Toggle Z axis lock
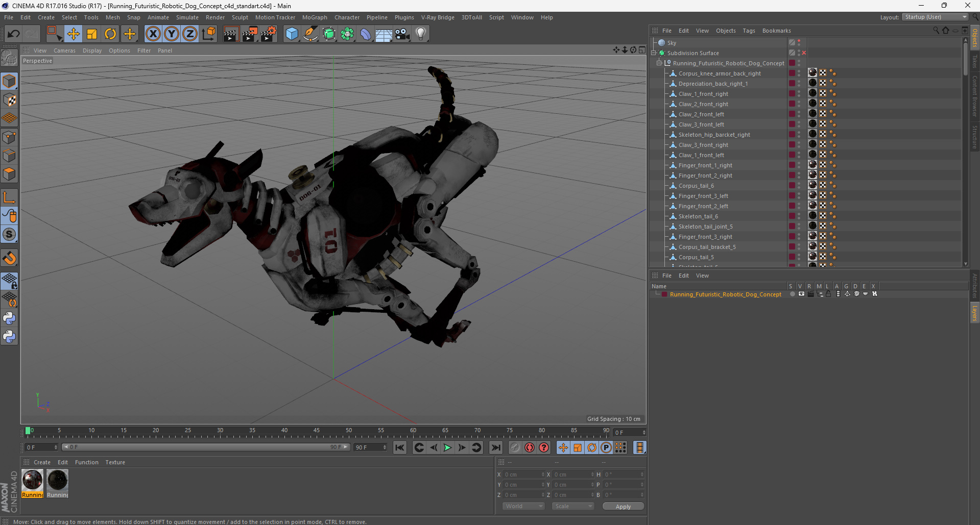 (x=190, y=34)
